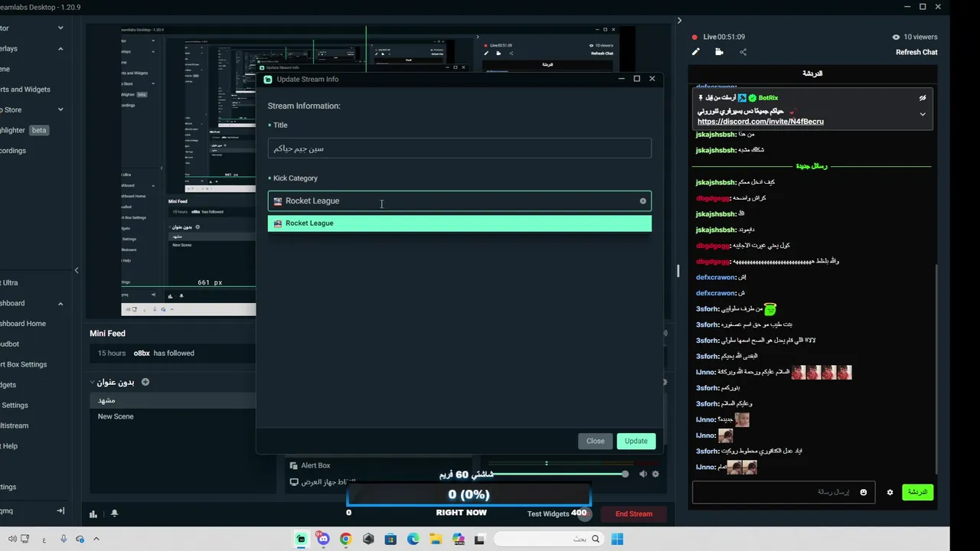980x551 pixels.
Task: Click End Stream button
Action: point(634,514)
